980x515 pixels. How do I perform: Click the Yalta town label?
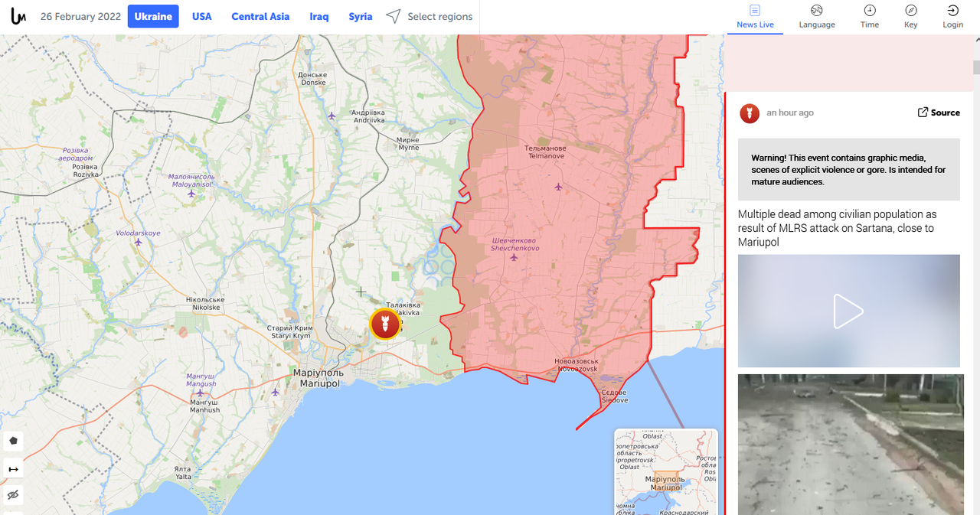pyautogui.click(x=183, y=473)
